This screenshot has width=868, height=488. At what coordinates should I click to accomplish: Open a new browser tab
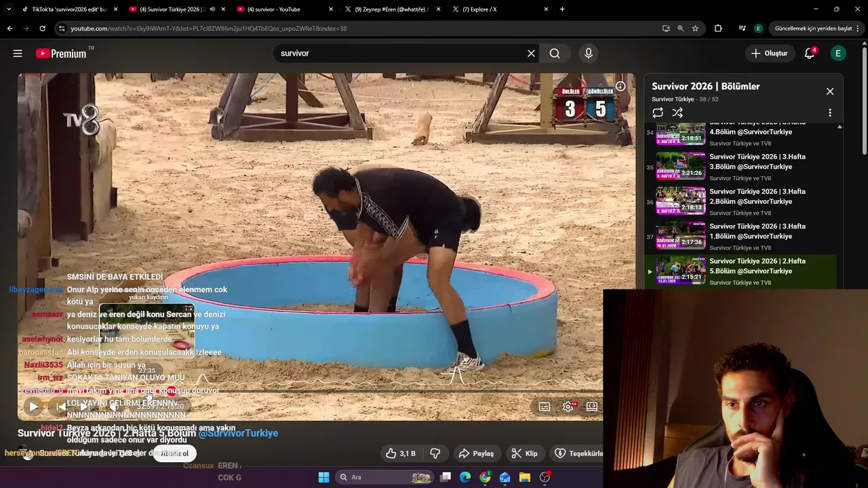[562, 9]
